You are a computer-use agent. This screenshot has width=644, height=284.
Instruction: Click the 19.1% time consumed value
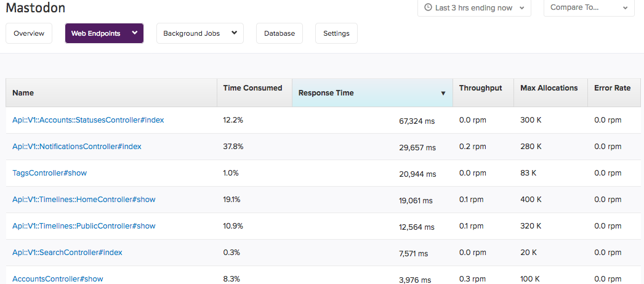[x=231, y=200]
